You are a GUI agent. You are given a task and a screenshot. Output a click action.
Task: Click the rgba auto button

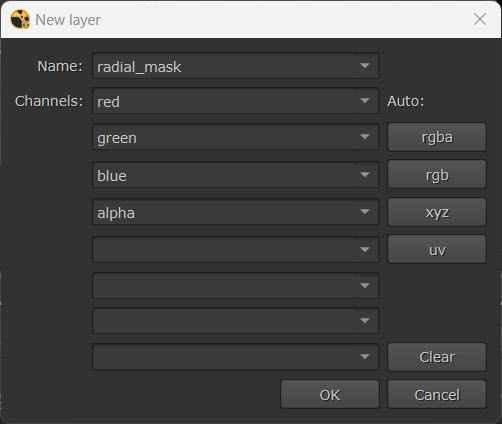pos(437,137)
